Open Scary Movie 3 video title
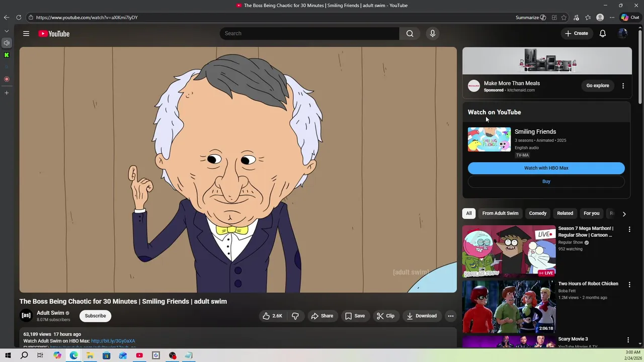Viewport: 644px width, 362px height. coord(573,339)
